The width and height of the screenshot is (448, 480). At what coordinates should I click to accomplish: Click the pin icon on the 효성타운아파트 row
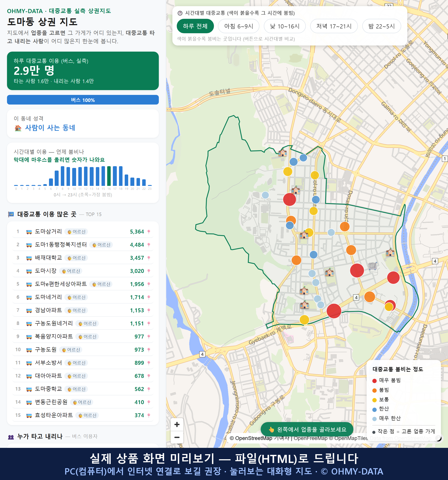(x=149, y=415)
